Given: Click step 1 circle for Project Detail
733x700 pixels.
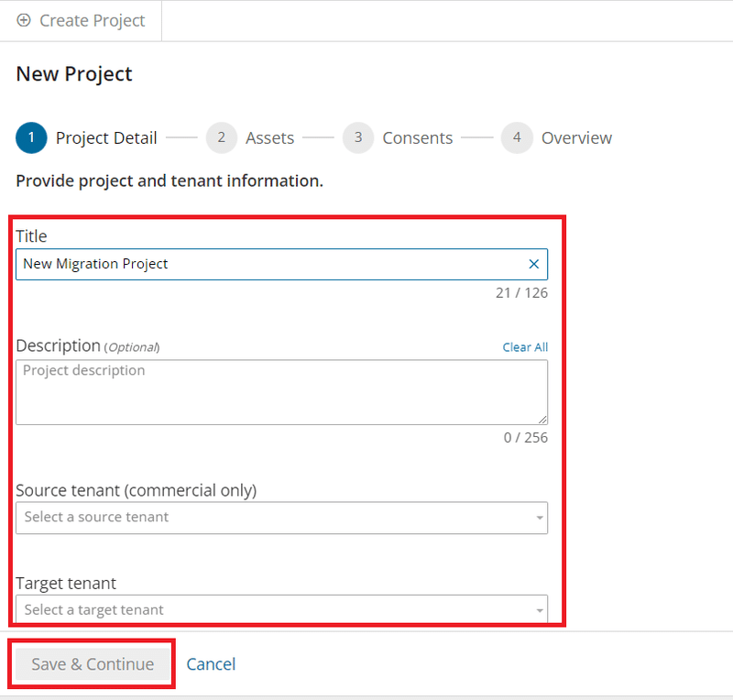Looking at the screenshot, I should pyautogui.click(x=31, y=138).
